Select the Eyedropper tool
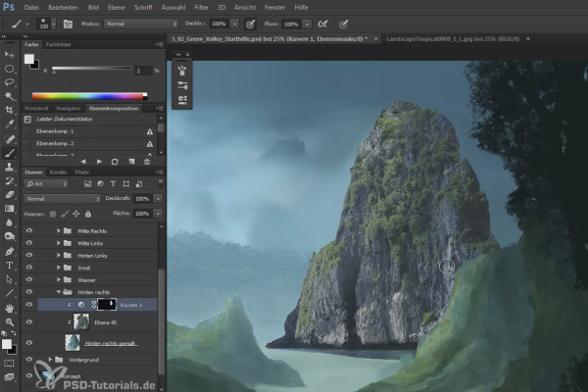 10,124
